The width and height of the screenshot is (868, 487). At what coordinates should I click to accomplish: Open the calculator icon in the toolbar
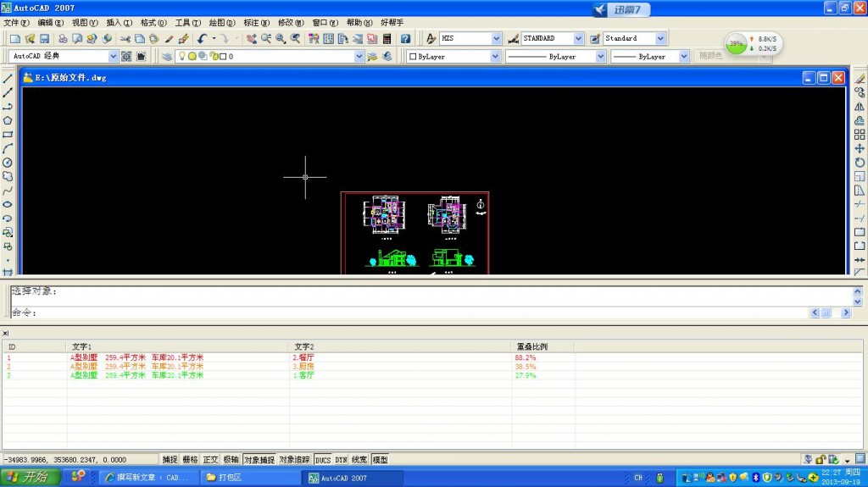pos(387,39)
